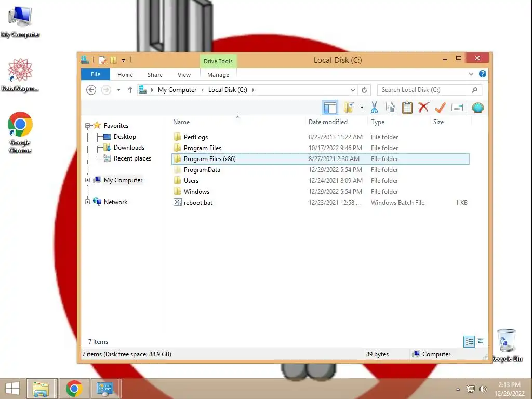The width and height of the screenshot is (532, 399).
Task: Select the Recycle Bin desktop icon
Action: point(507,345)
